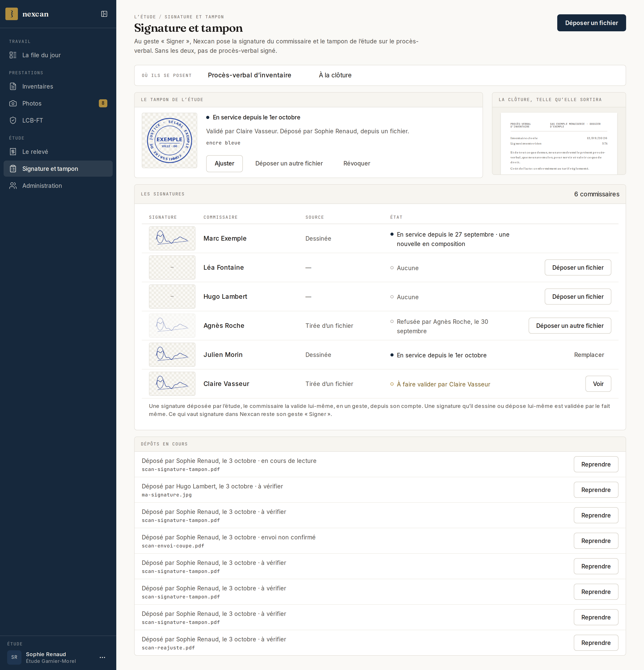Open Signature et tampon in the sidebar
Viewport: 644px width, 670px height.
58,169
